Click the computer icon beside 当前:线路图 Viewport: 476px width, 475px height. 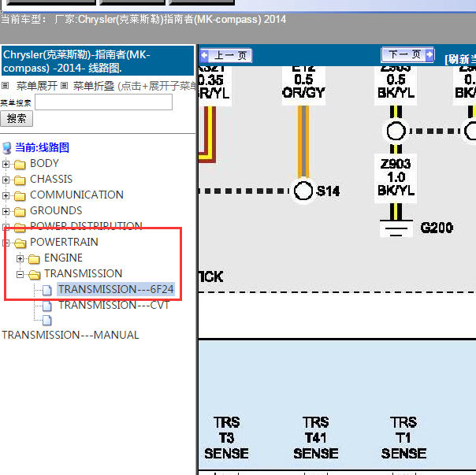point(6,148)
